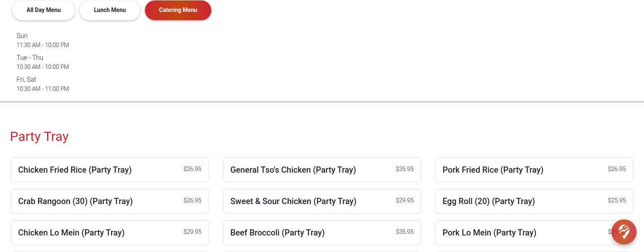Click the Party Tray section heading
644x252 pixels.
(39, 136)
